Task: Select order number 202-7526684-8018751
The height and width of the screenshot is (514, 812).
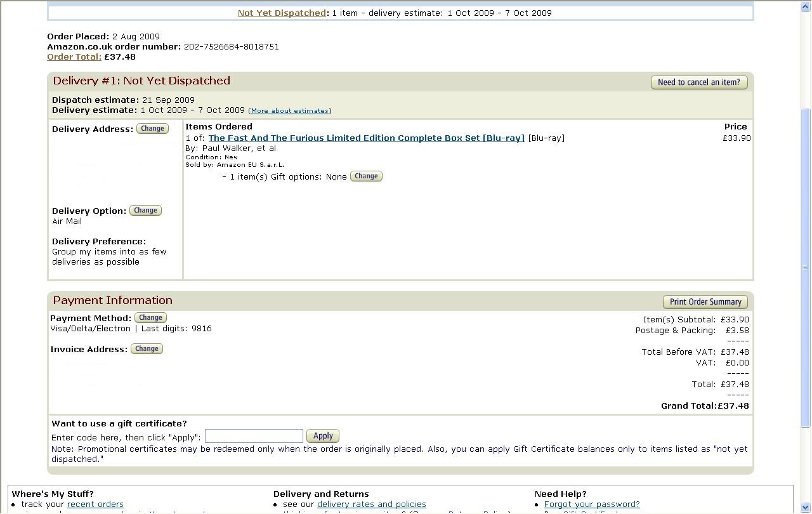Action: pos(232,46)
